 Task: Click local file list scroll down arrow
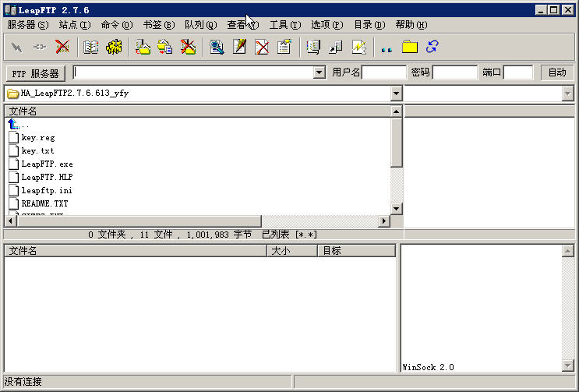(x=396, y=208)
